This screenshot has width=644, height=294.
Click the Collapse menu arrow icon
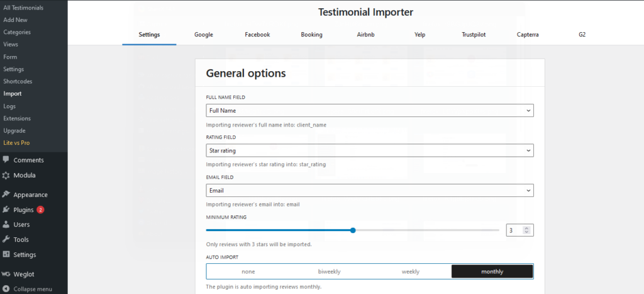coord(6,289)
